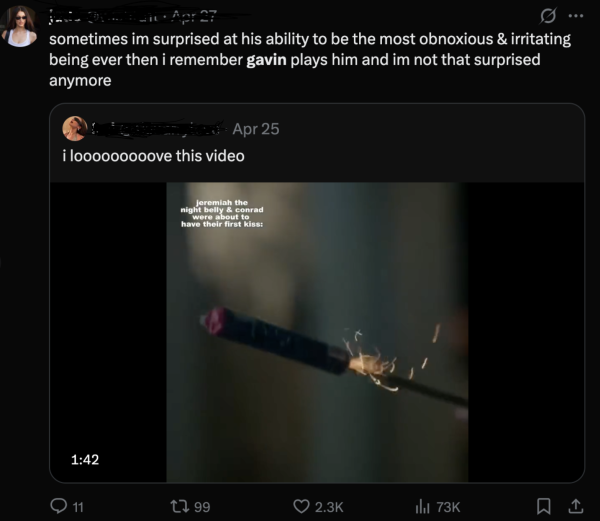Play the embedded sparkler video

(317, 332)
